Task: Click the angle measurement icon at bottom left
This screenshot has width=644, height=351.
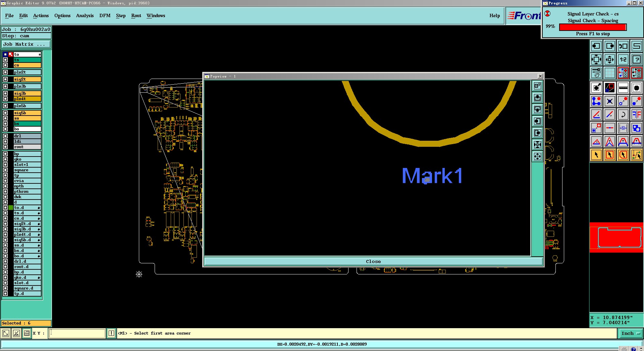Action: [16, 333]
